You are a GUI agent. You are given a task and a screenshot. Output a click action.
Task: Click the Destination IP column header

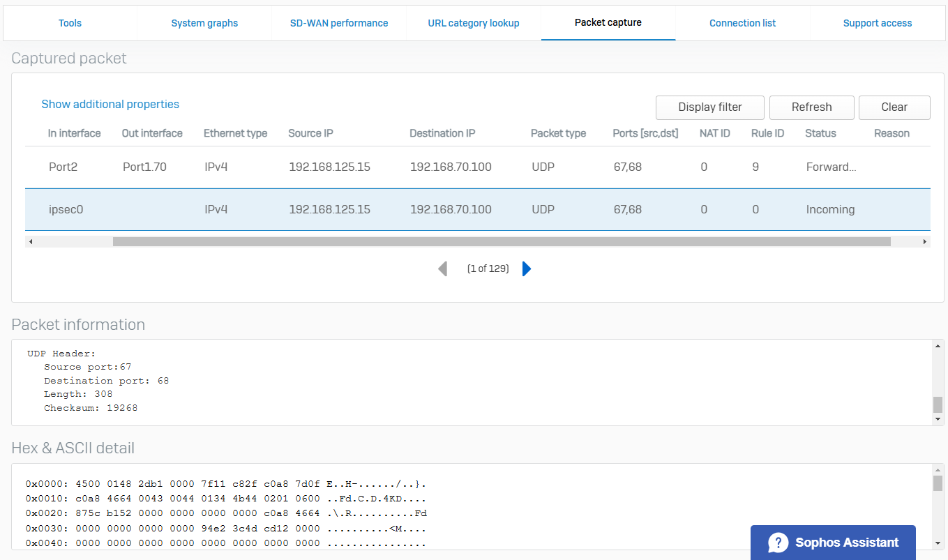pos(442,133)
